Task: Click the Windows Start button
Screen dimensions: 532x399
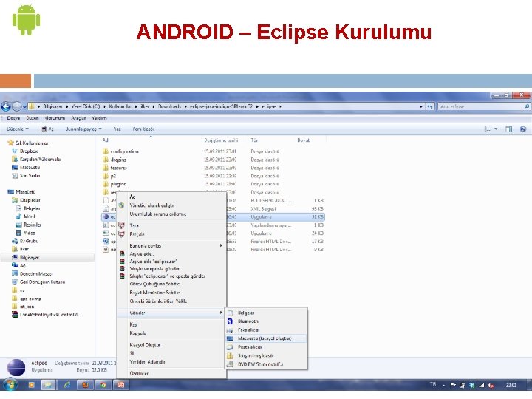Action: click(x=10, y=385)
